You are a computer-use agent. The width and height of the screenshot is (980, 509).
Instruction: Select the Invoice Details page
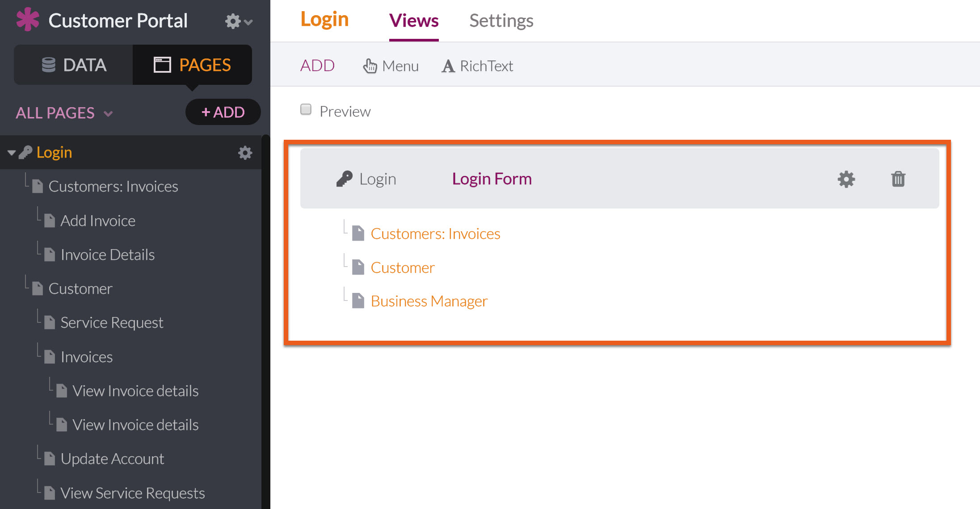tap(108, 254)
